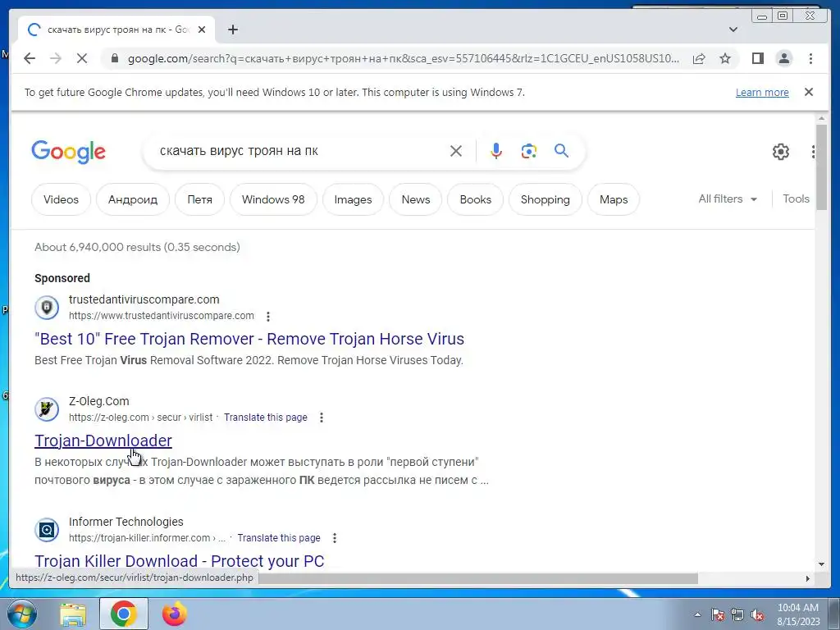Show hidden system tray icons
Image resolution: width=840 pixels, height=630 pixels.
click(x=697, y=615)
